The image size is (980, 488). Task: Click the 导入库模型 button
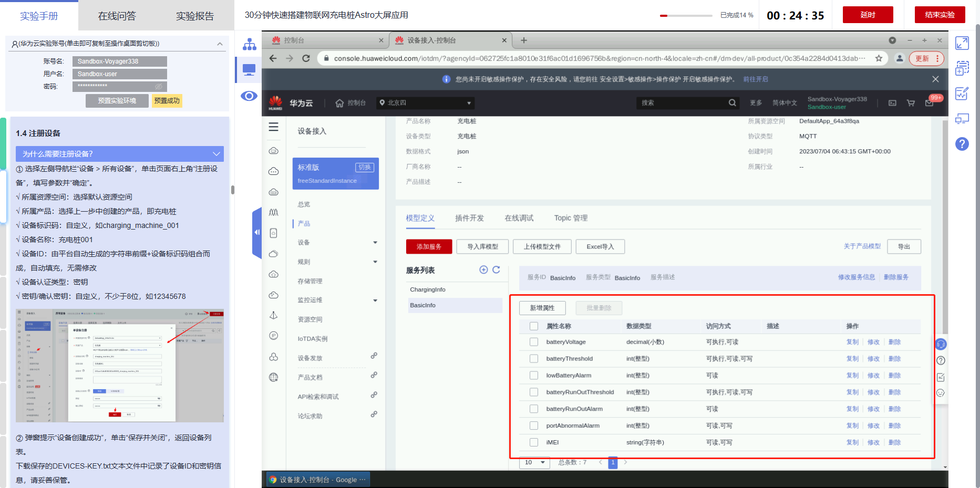pos(483,247)
